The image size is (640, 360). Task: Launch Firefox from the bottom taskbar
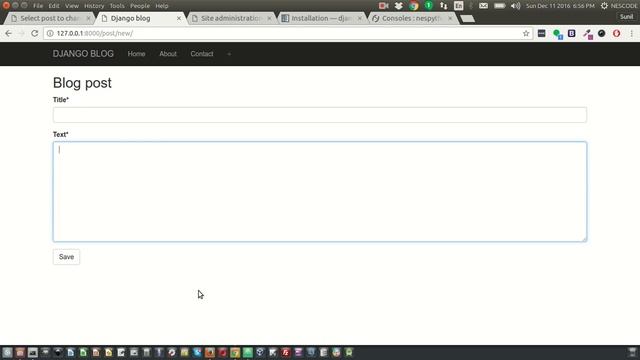pyautogui.click(x=210, y=352)
